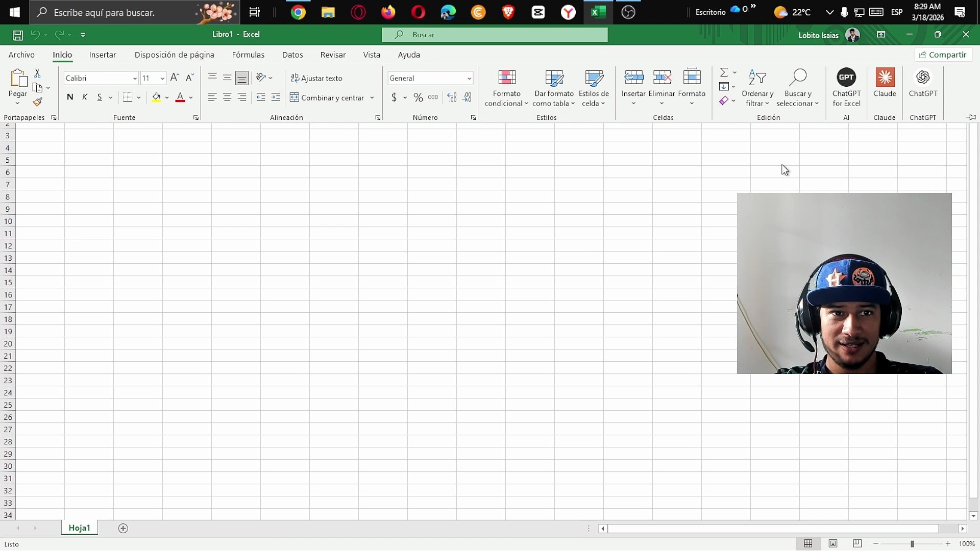
Task: Select the Autosuma icon
Action: [x=724, y=71]
